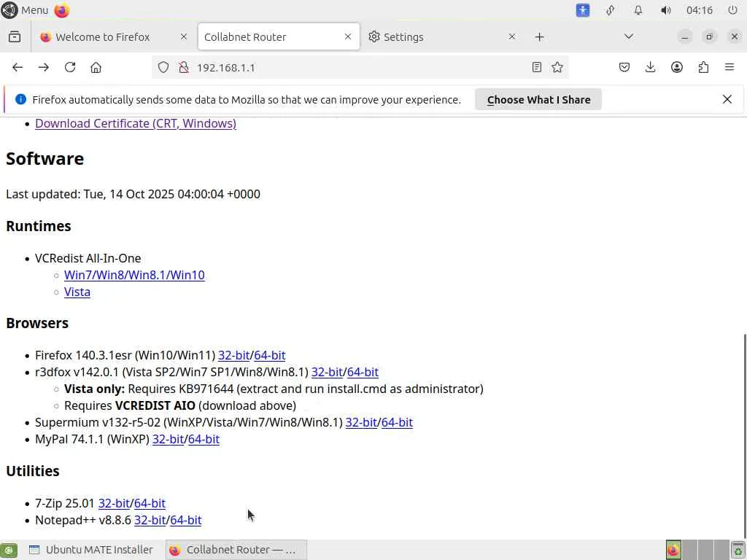Download Firefox 140.3.1esr 64-bit
The width and height of the screenshot is (747, 560).
coord(270,355)
